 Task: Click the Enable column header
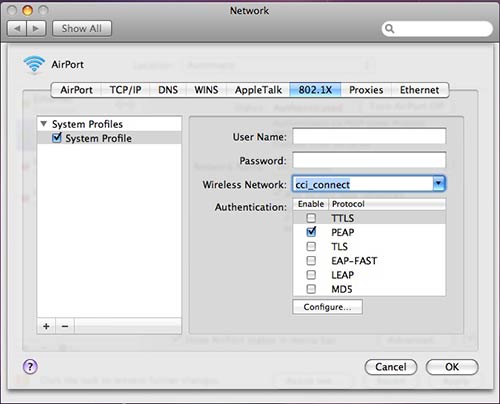pos(311,204)
